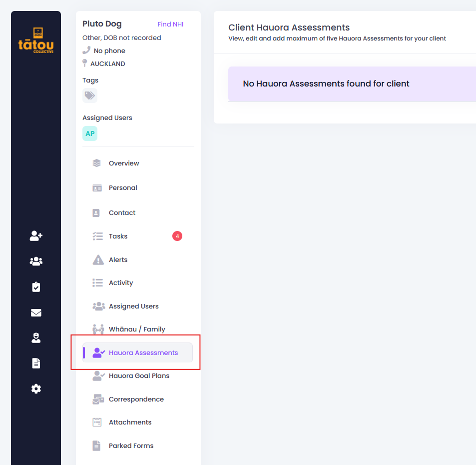The image size is (476, 465).
Task: Click the Attachments icon
Action: (97, 422)
